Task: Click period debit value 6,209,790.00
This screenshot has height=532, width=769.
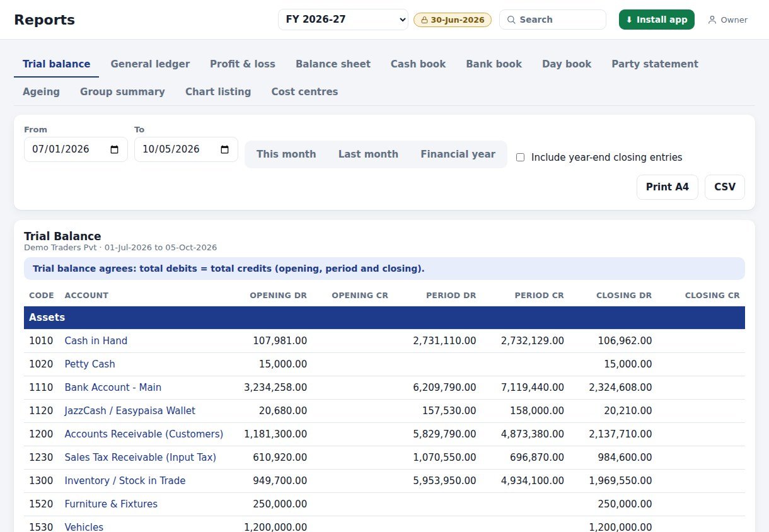Action: 444,388
